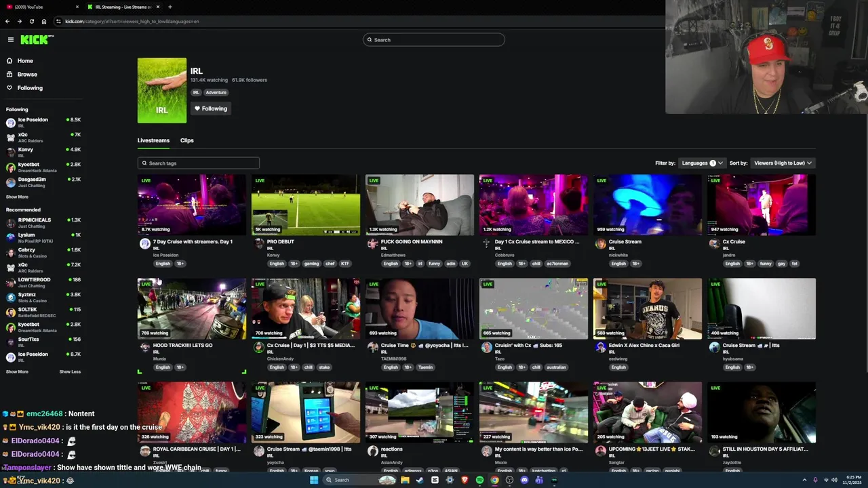Open Konvy channel in the Following list

pos(43,152)
